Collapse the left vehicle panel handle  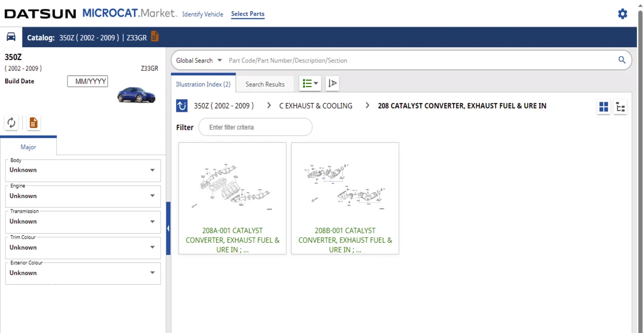point(168,228)
